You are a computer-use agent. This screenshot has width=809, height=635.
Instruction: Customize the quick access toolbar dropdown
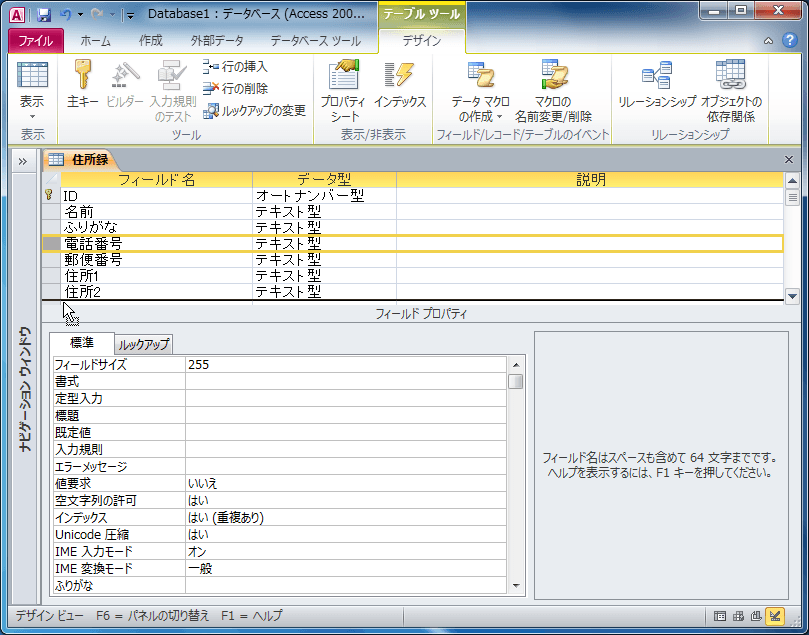[131, 15]
